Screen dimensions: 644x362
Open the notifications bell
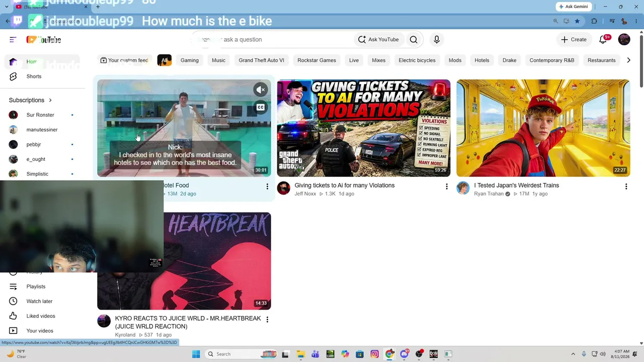(603, 40)
